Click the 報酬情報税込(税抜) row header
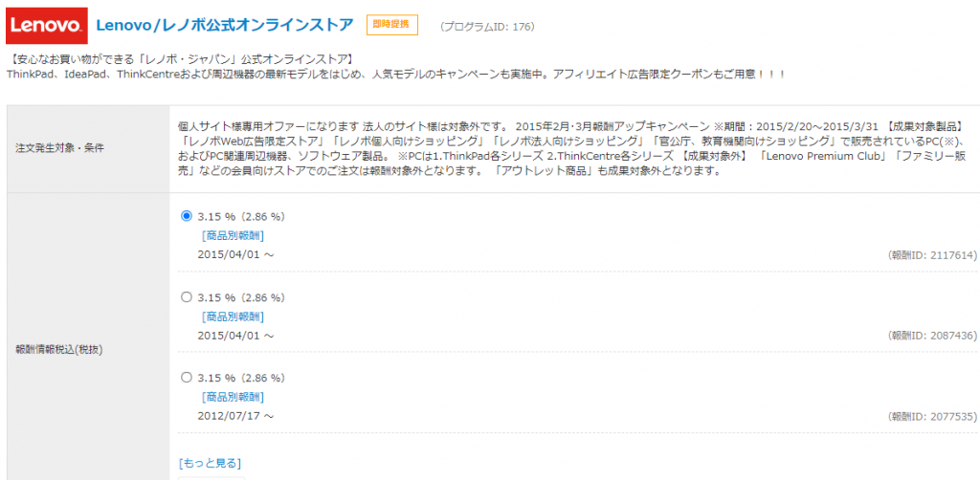 coord(59,349)
